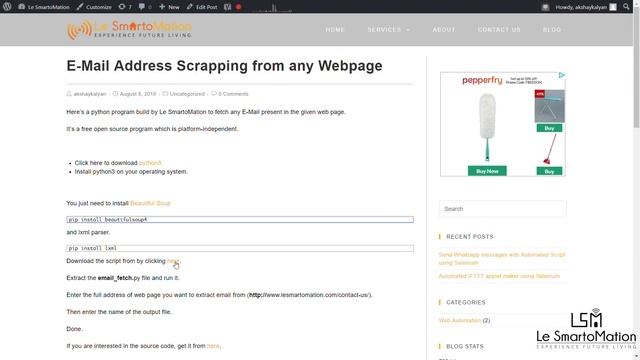Screen dimensions: 640x360
Task: Click 'here' link for source code
Action: (x=213, y=346)
